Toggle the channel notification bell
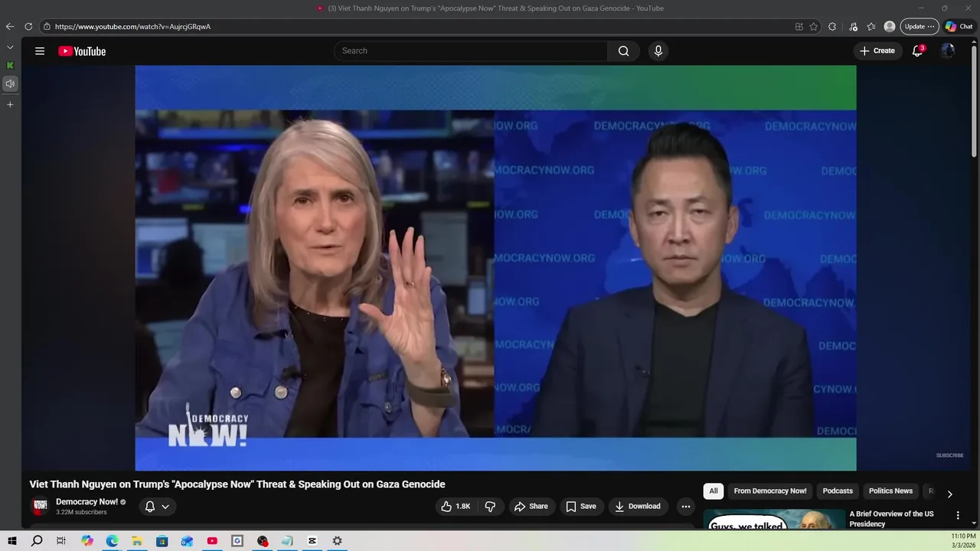 point(150,506)
